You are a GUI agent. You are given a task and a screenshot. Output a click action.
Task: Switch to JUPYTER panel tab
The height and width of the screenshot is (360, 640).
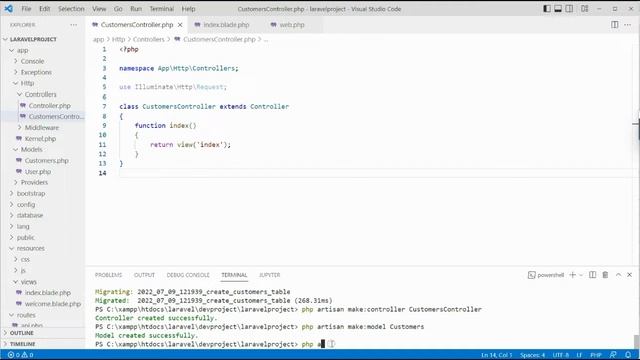click(269, 275)
